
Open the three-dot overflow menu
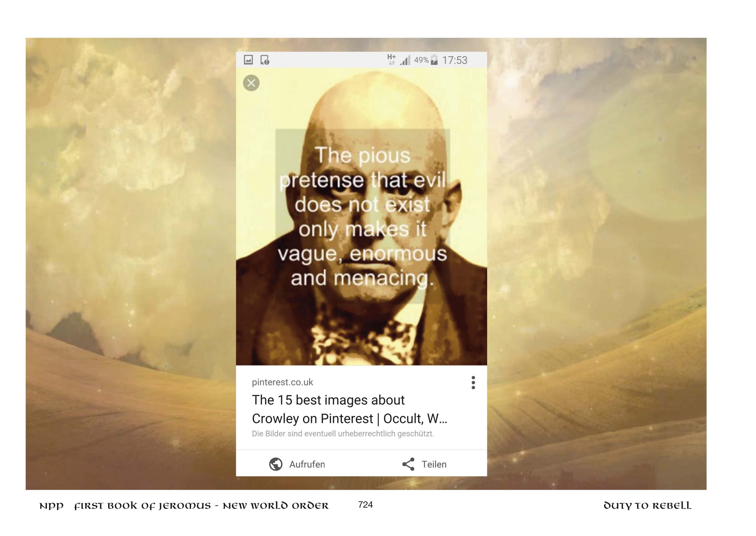[473, 382]
